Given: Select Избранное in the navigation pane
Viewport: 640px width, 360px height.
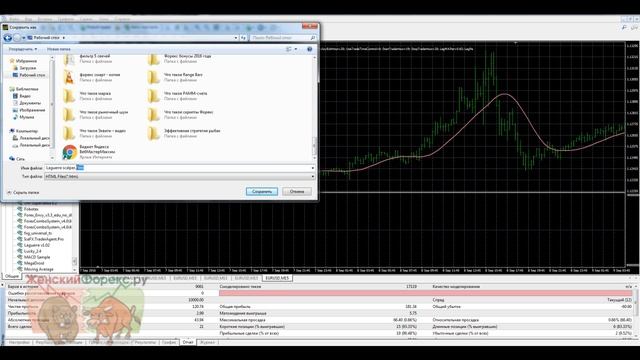Looking at the screenshot, I should click(23, 61).
